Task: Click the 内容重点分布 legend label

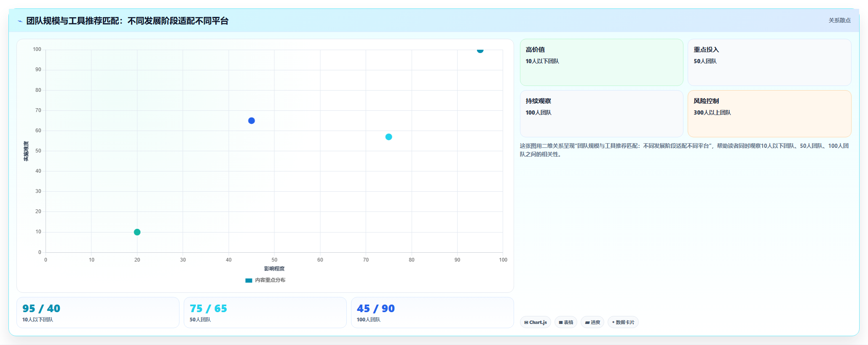Action: [270, 280]
